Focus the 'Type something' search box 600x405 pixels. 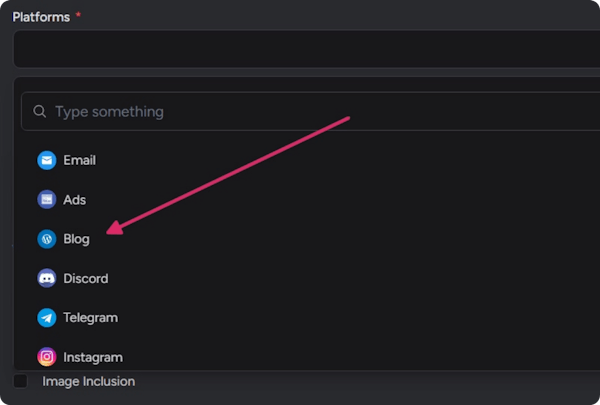[300, 112]
